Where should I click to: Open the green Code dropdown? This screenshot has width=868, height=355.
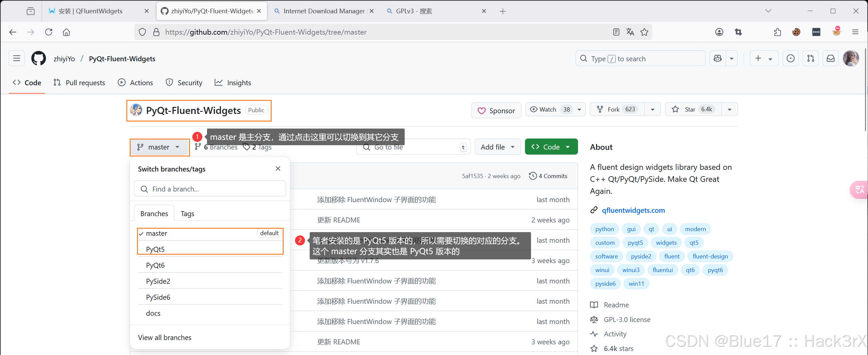pos(551,147)
